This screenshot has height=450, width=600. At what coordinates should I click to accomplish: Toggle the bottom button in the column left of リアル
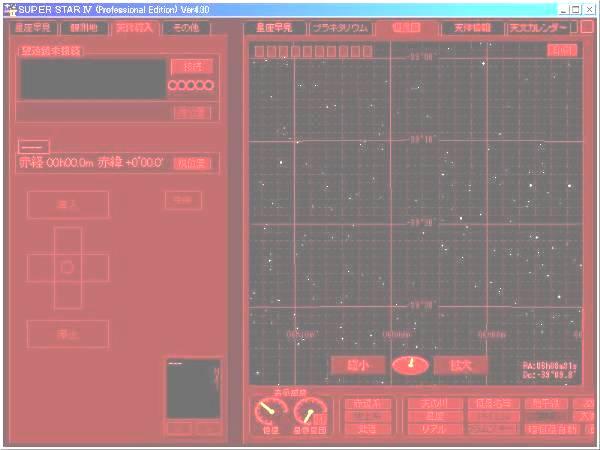pyautogui.click(x=367, y=429)
